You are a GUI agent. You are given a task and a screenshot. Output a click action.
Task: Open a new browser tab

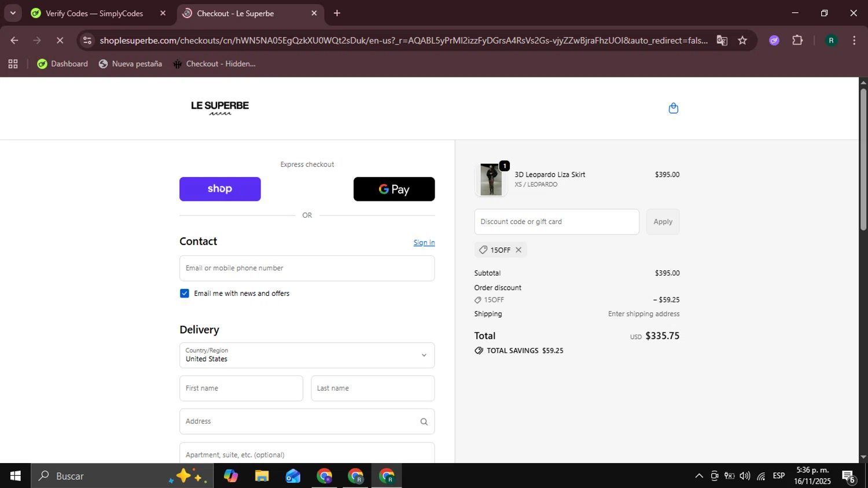[337, 13]
